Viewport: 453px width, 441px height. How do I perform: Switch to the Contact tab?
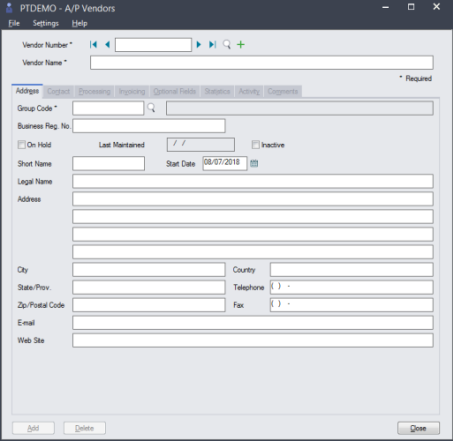[59, 91]
